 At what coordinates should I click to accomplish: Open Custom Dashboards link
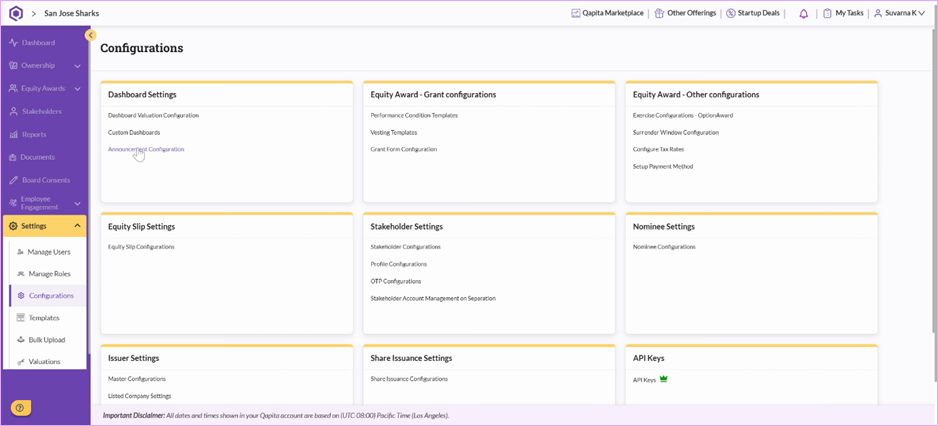click(134, 132)
